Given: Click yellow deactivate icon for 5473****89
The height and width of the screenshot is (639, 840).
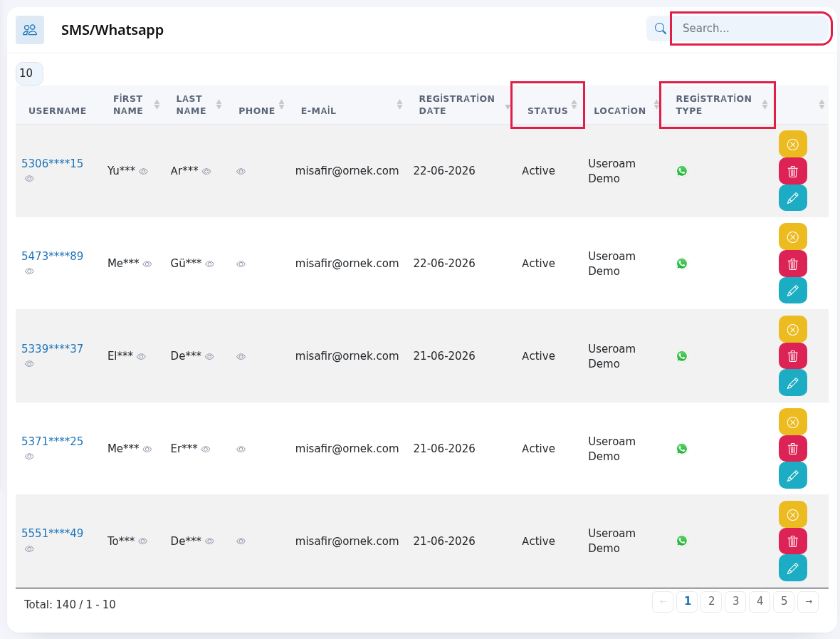Looking at the screenshot, I should (793, 237).
